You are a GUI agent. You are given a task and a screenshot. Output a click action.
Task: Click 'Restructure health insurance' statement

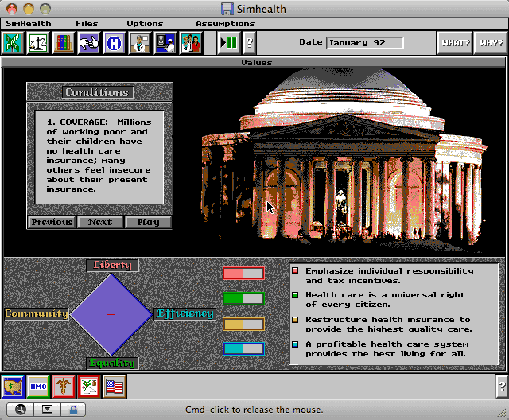point(389,325)
